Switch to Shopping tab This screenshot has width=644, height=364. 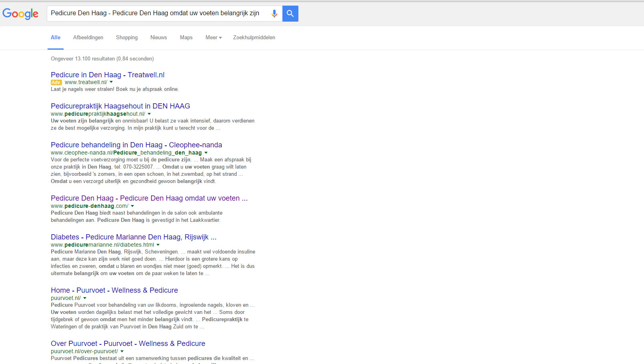click(x=127, y=38)
